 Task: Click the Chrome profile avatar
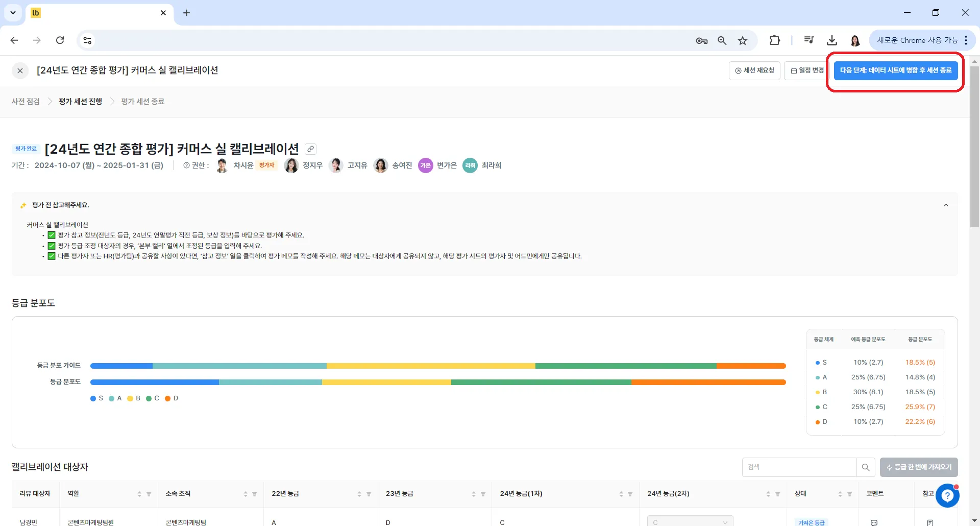pyautogui.click(x=855, y=40)
